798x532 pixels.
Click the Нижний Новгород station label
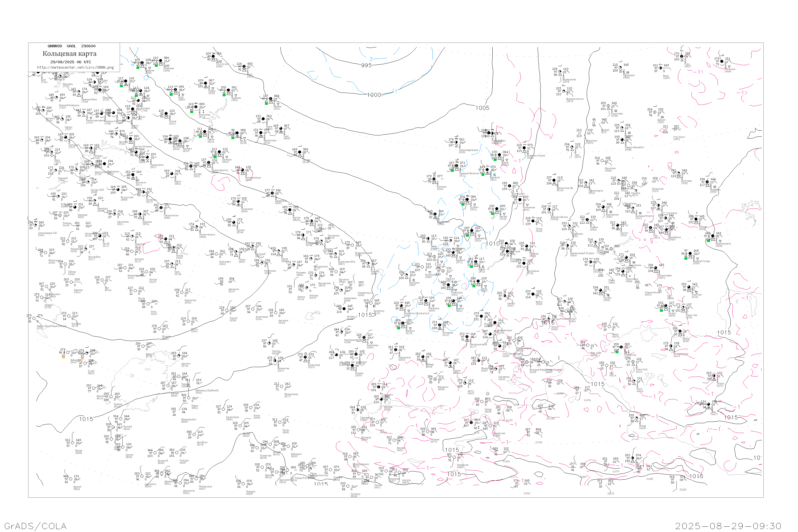(69, 105)
